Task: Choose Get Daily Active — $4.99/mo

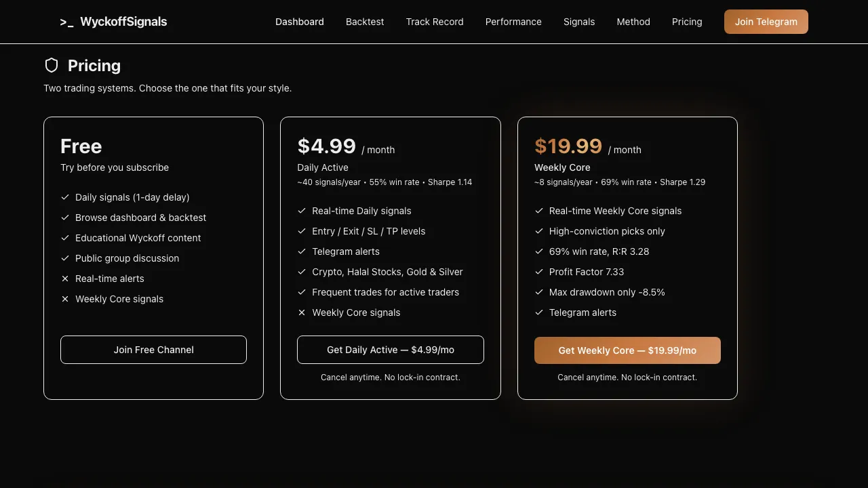Action: pos(391,350)
